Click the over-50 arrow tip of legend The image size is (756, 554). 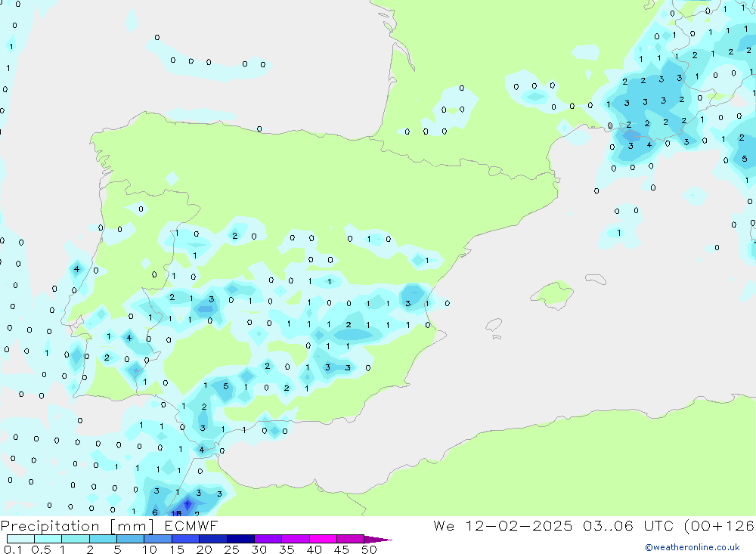coord(378,540)
